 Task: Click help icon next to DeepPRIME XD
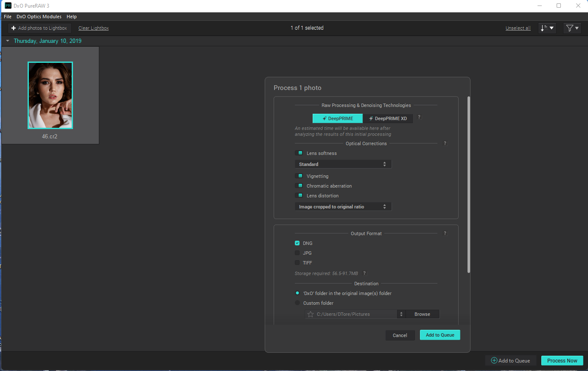(x=419, y=117)
